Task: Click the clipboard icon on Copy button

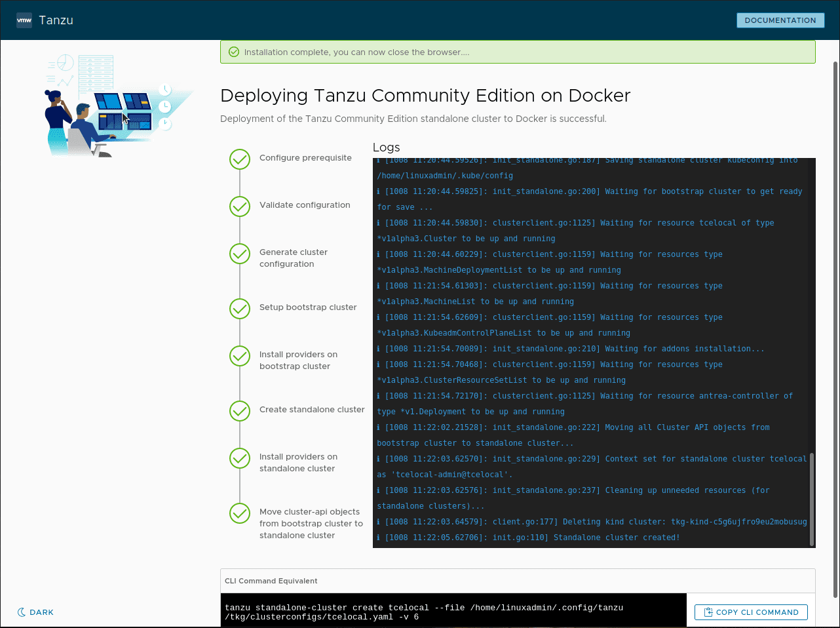Action: pos(708,612)
